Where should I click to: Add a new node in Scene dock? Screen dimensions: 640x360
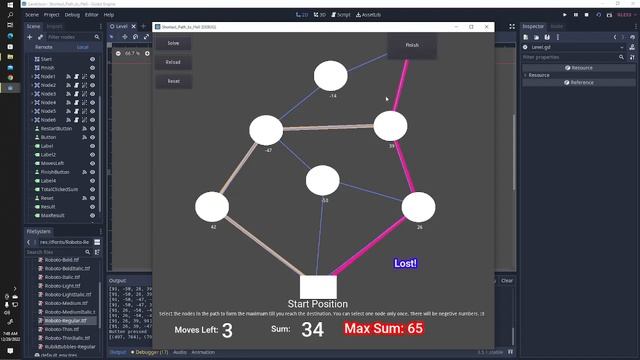[x=29, y=37]
